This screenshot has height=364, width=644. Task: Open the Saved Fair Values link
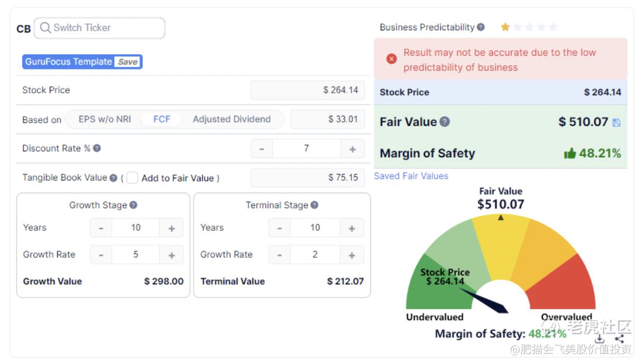[411, 176]
